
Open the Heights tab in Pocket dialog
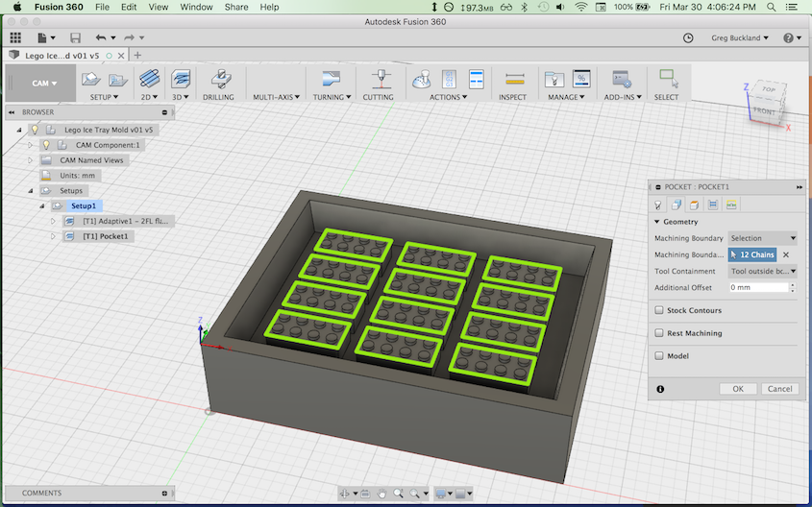[x=694, y=205]
